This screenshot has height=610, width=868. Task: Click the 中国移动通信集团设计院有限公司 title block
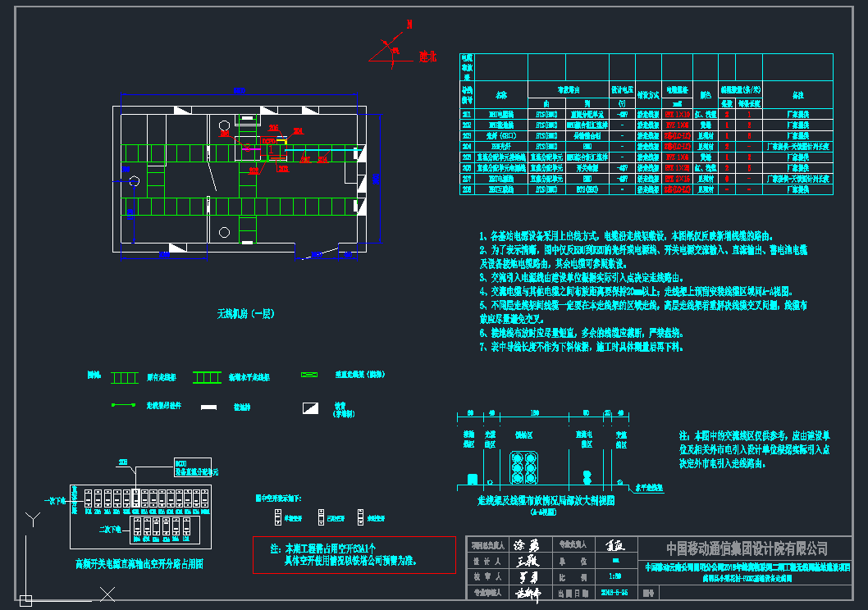746,549
